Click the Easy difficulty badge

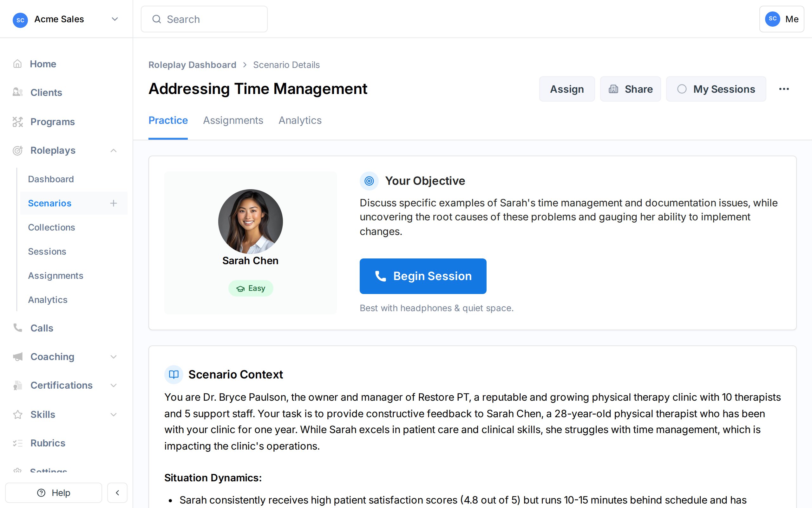[251, 288]
